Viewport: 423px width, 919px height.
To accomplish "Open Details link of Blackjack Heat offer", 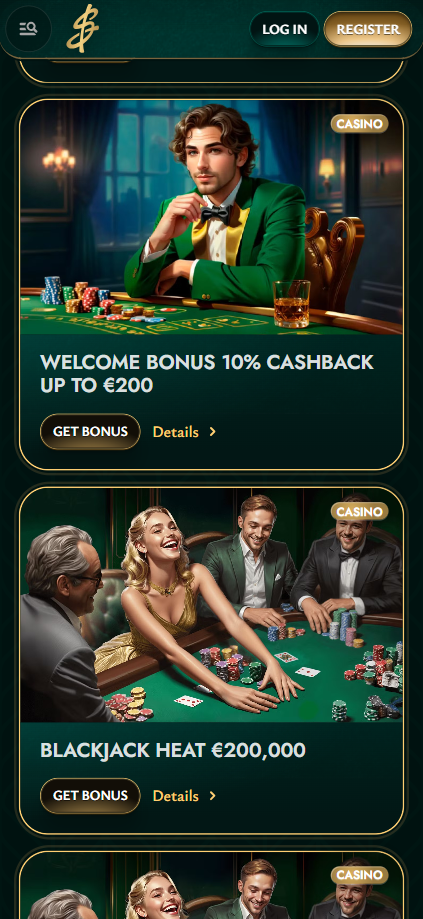I will click(x=176, y=796).
